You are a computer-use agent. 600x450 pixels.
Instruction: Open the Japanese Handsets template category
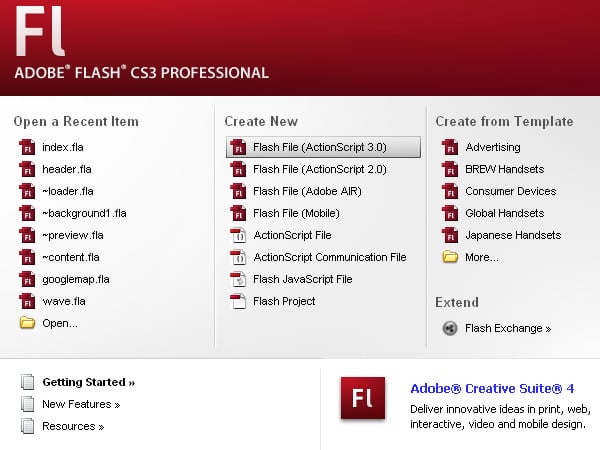pos(513,235)
